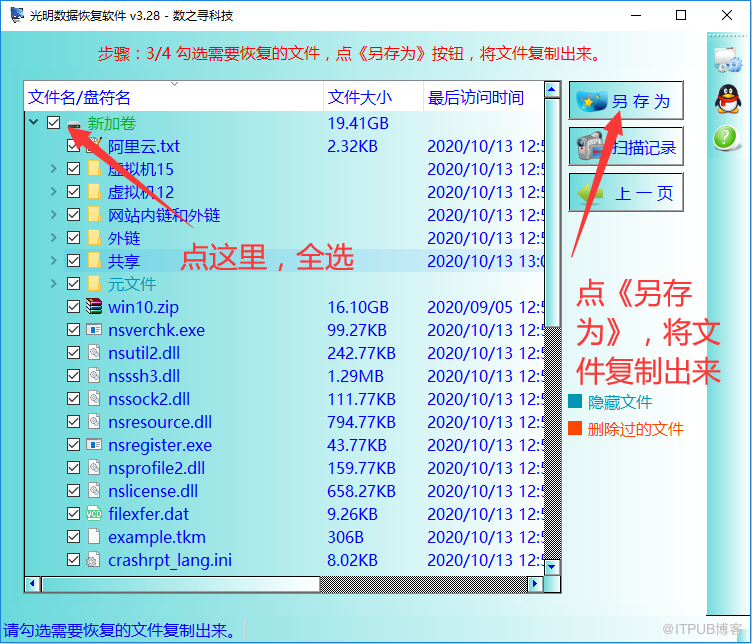The image size is (752, 644).
Task: Uncheck the 虚拟机15 folder checkbox
Action: tap(73, 169)
